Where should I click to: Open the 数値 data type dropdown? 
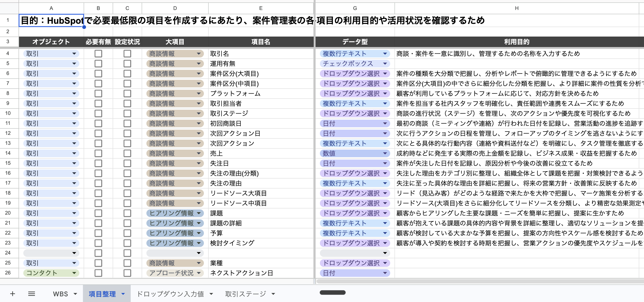(x=355, y=153)
